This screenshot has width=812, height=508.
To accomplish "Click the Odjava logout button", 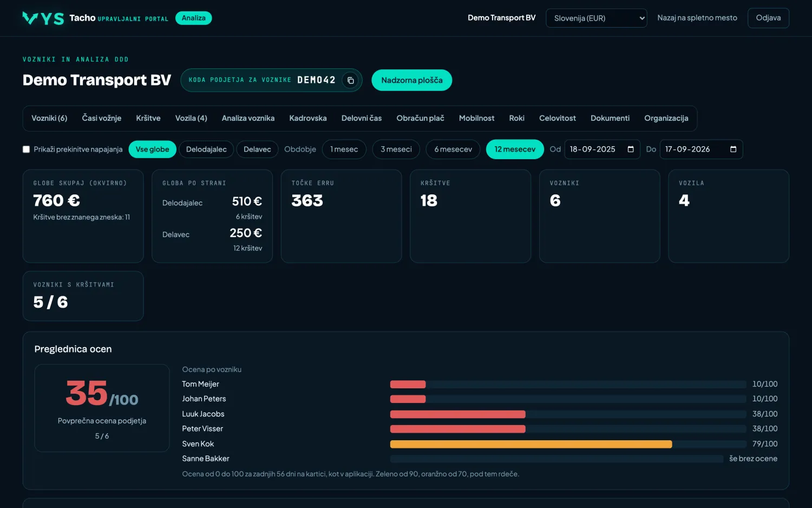I will tap(768, 18).
